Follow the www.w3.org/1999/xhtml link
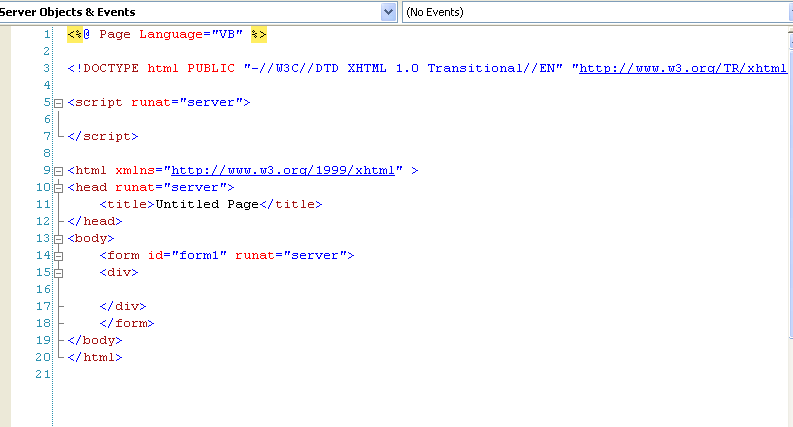793x427 pixels. (283, 170)
